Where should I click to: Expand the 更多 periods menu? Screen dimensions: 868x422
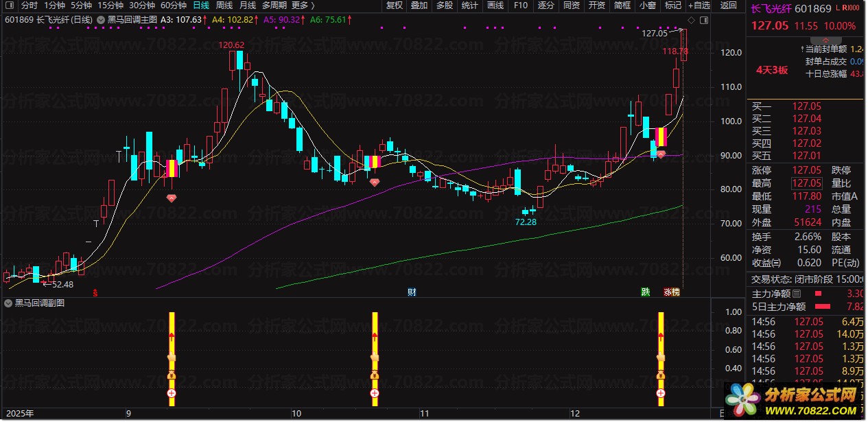(303, 5)
